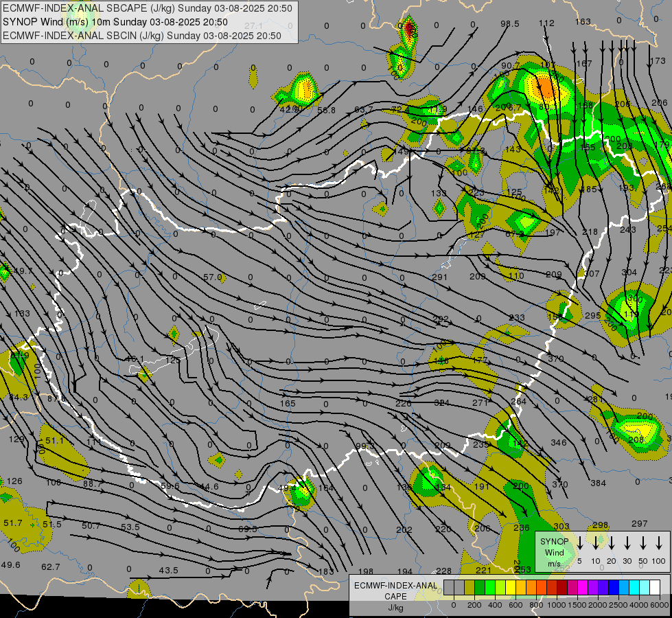Click the map value 191
Screen dimensions: 672x618
click(481, 486)
